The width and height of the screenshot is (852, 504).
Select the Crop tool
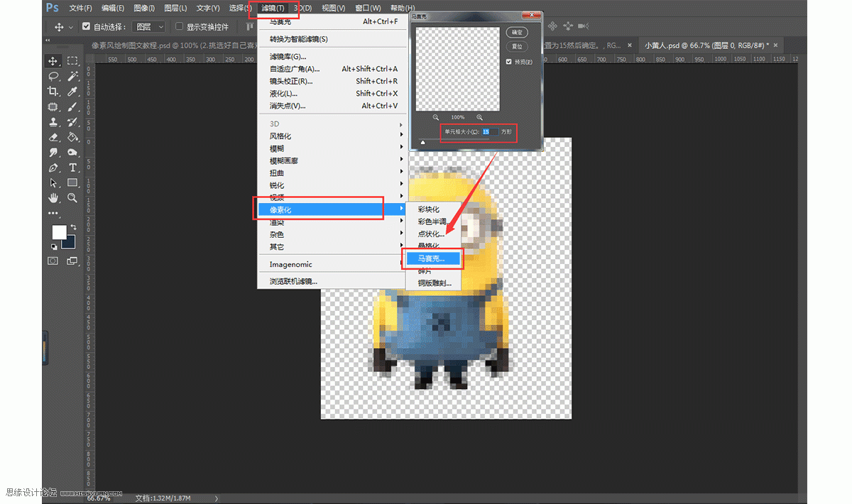coord(53,92)
